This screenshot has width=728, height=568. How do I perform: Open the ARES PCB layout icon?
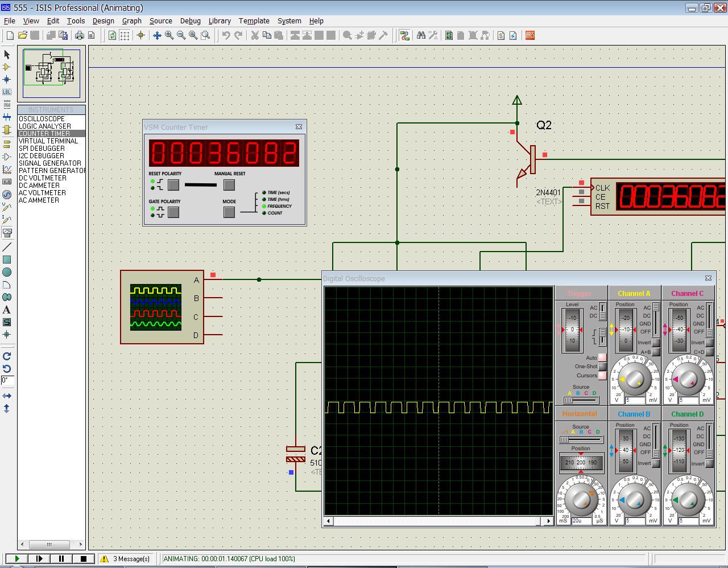pyautogui.click(x=530, y=35)
